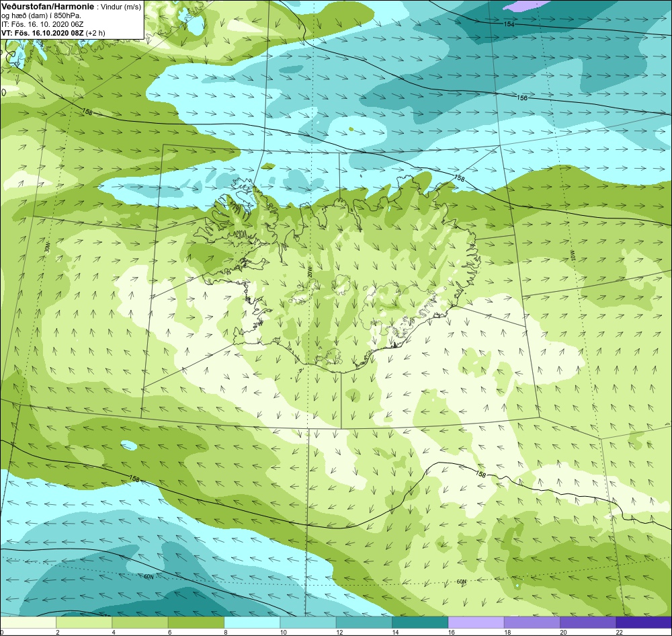Click the 156 contour label

click(x=522, y=97)
